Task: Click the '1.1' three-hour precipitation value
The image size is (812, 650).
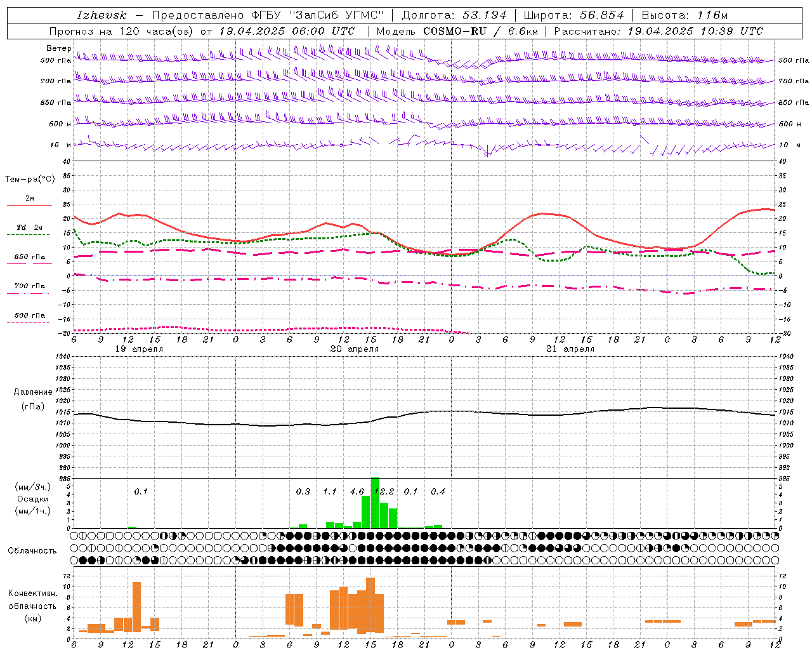Action: click(330, 491)
